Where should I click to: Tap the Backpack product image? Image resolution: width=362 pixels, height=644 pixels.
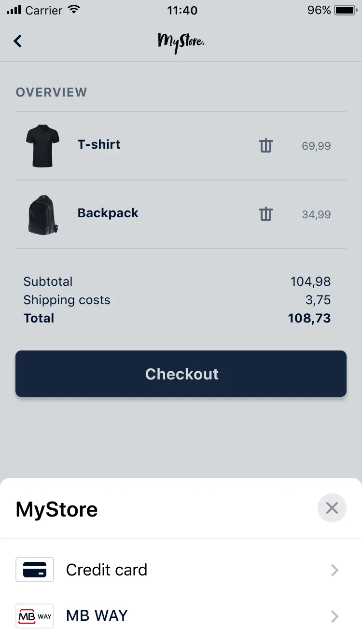pyautogui.click(x=42, y=215)
